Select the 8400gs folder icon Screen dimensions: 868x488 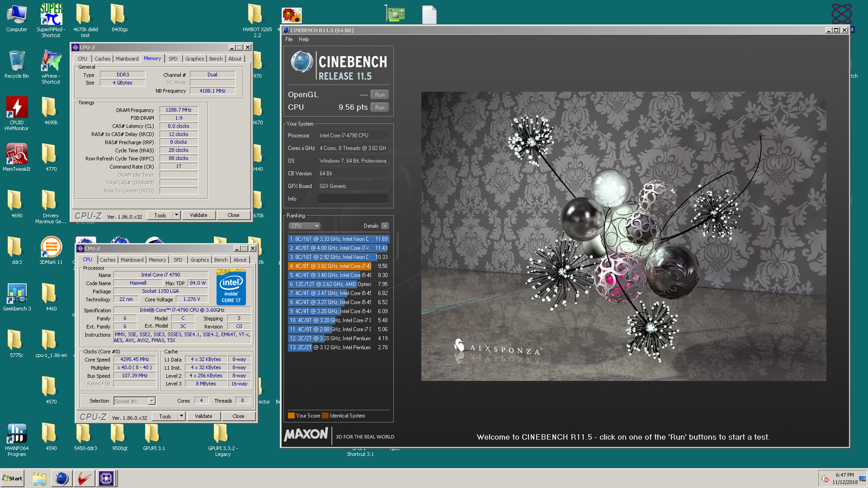click(x=119, y=18)
